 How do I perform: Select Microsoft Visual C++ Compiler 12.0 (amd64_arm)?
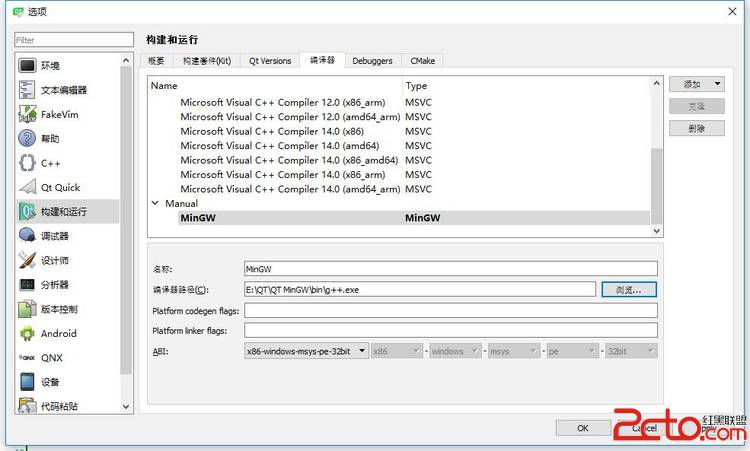[x=290, y=117]
